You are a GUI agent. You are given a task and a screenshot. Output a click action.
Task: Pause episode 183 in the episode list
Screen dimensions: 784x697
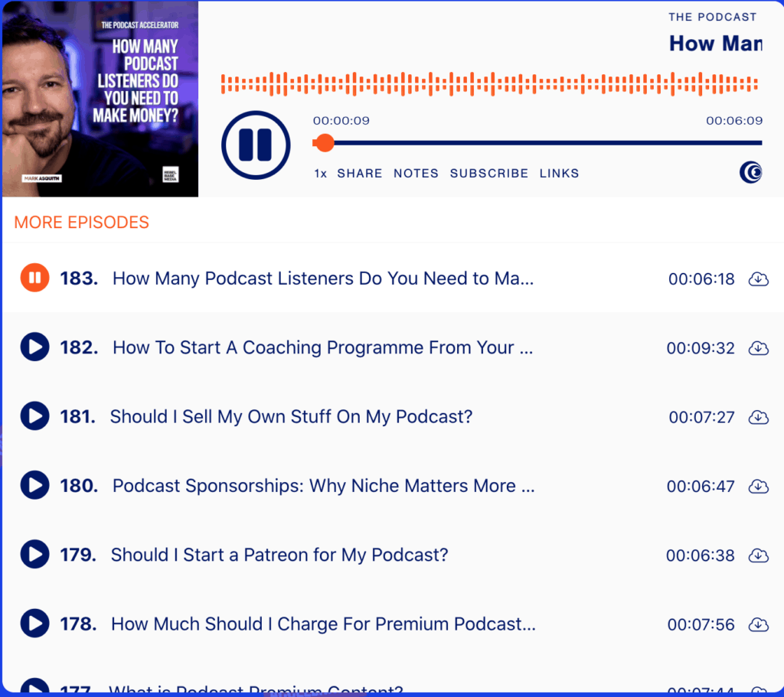34,278
